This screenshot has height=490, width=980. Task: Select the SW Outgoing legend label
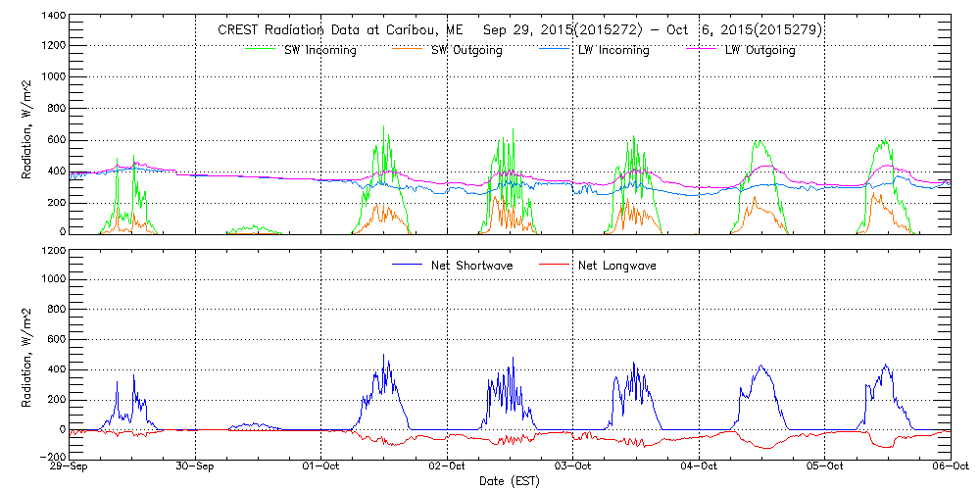[466, 51]
